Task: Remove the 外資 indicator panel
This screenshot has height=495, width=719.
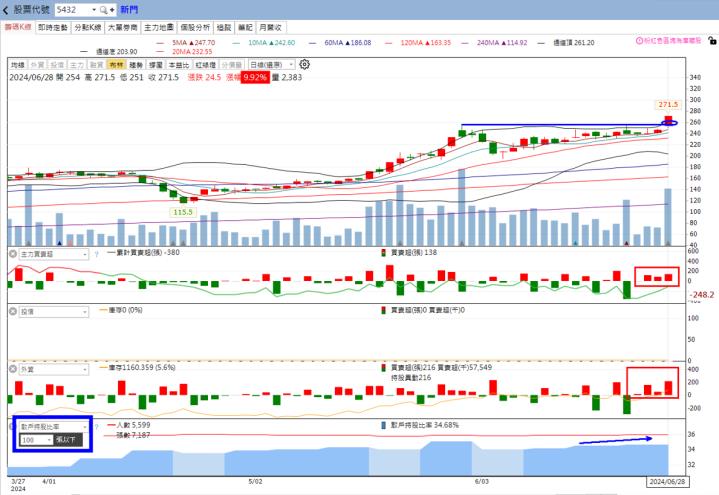Action: [13, 369]
